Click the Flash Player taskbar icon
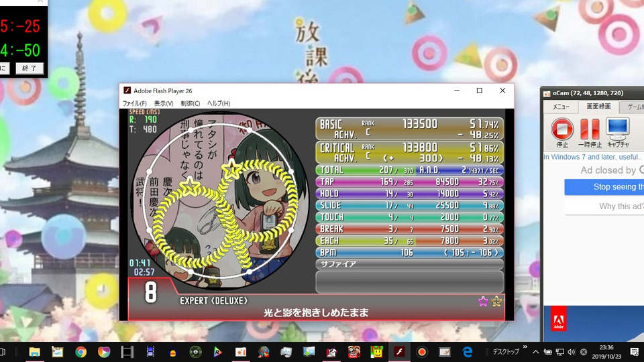Screen dimensions: 644x362 point(399,352)
